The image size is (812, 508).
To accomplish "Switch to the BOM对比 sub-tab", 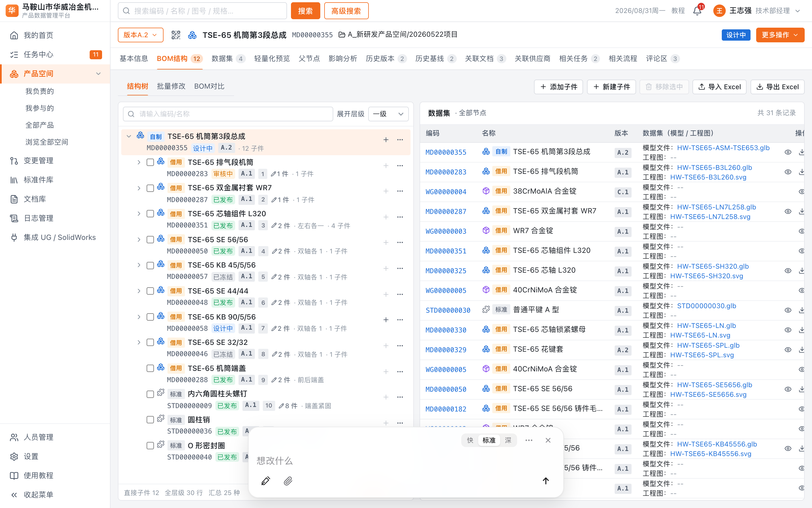I will 209,86.
